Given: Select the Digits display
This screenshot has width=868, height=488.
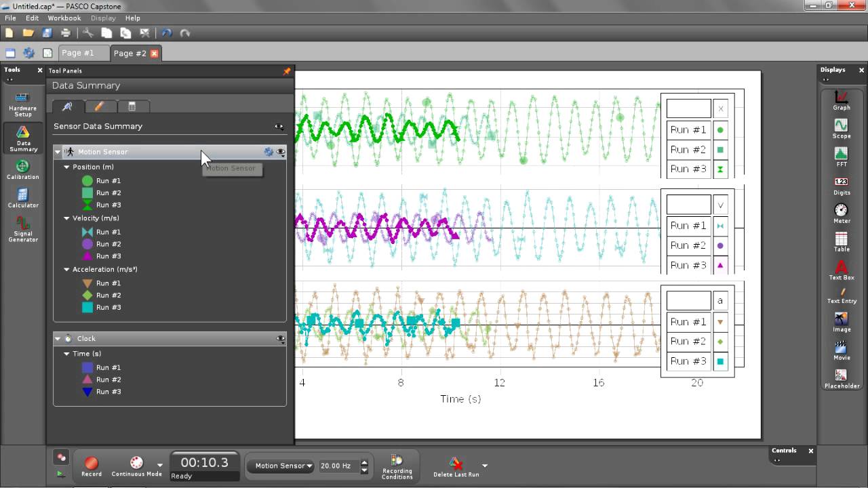Looking at the screenshot, I should pos(842,186).
